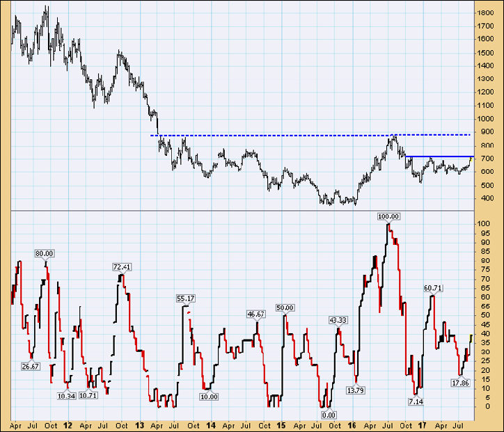Click the 17.86 trough label

tap(461, 383)
